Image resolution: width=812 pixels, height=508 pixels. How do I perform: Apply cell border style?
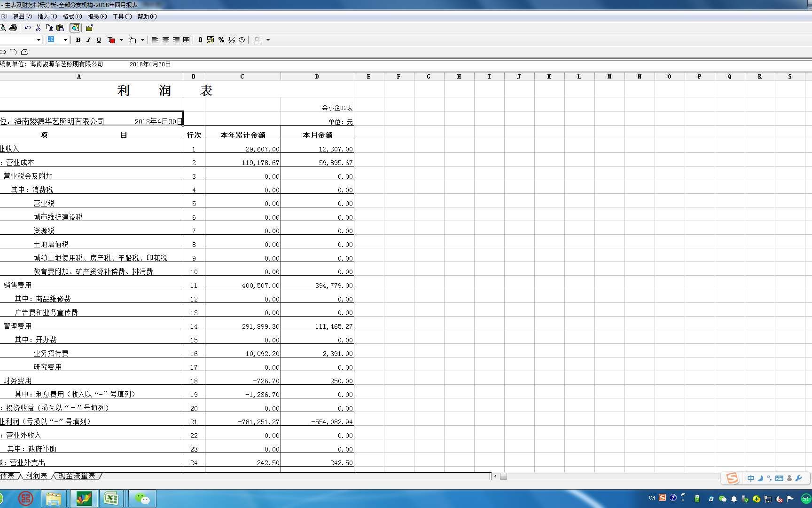click(258, 40)
